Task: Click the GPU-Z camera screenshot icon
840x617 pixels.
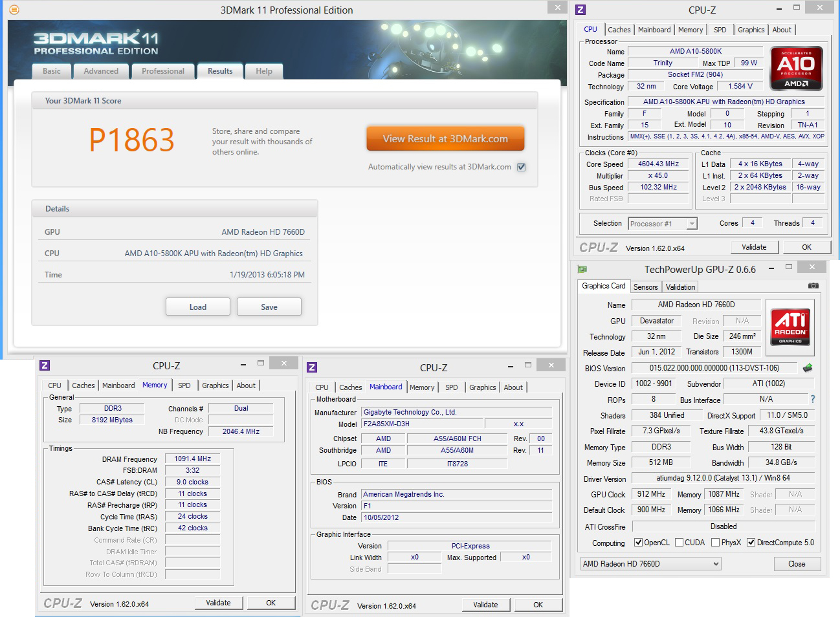Action: 813,286
